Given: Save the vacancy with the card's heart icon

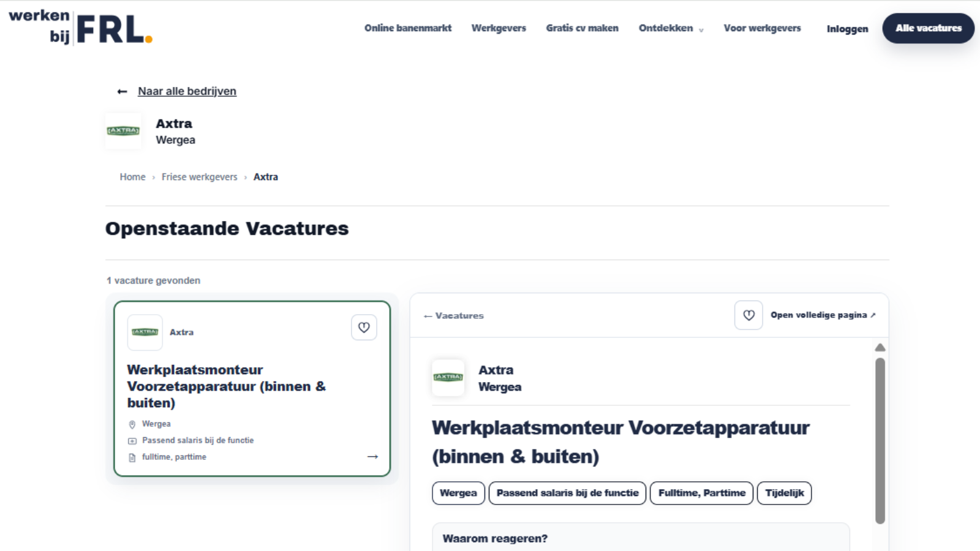Looking at the screenshot, I should (364, 328).
